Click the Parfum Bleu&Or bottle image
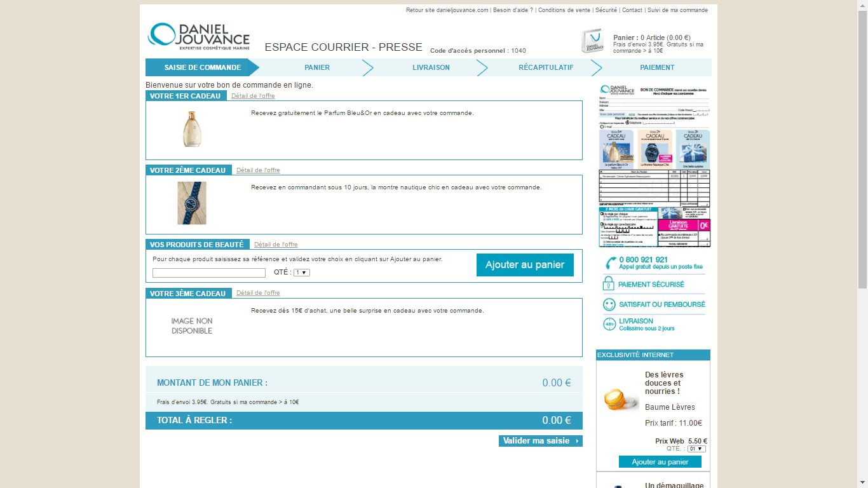The height and width of the screenshot is (488, 868). coord(191,129)
